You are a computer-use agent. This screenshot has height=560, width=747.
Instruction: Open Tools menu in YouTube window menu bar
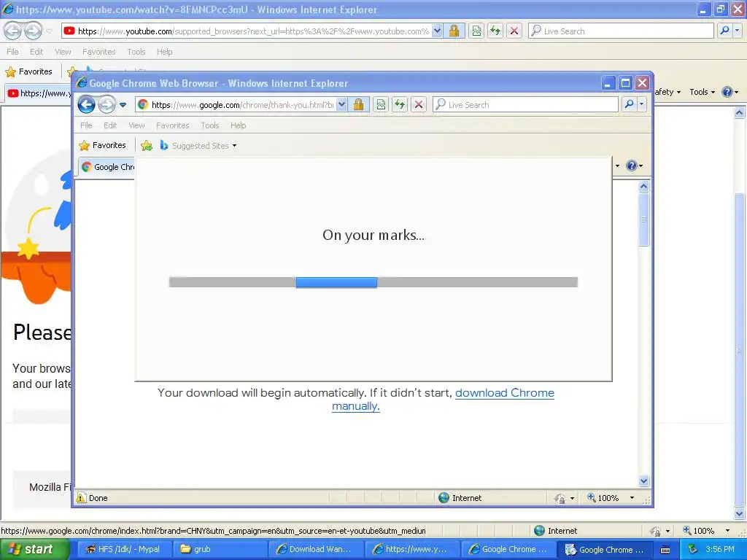pos(136,52)
